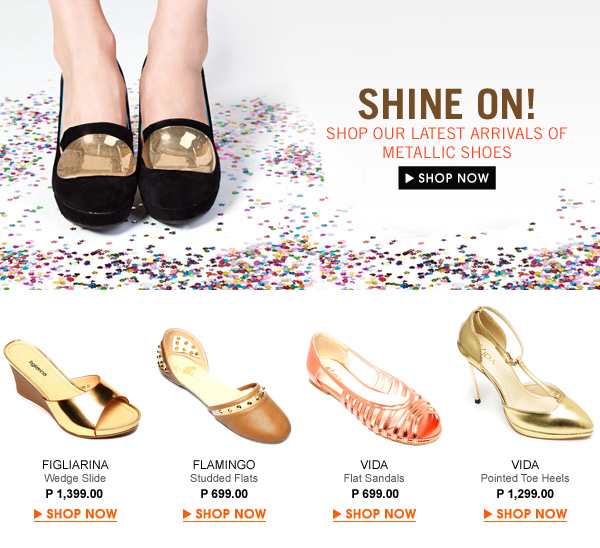Select the Flamingo studded flats image

(224, 386)
